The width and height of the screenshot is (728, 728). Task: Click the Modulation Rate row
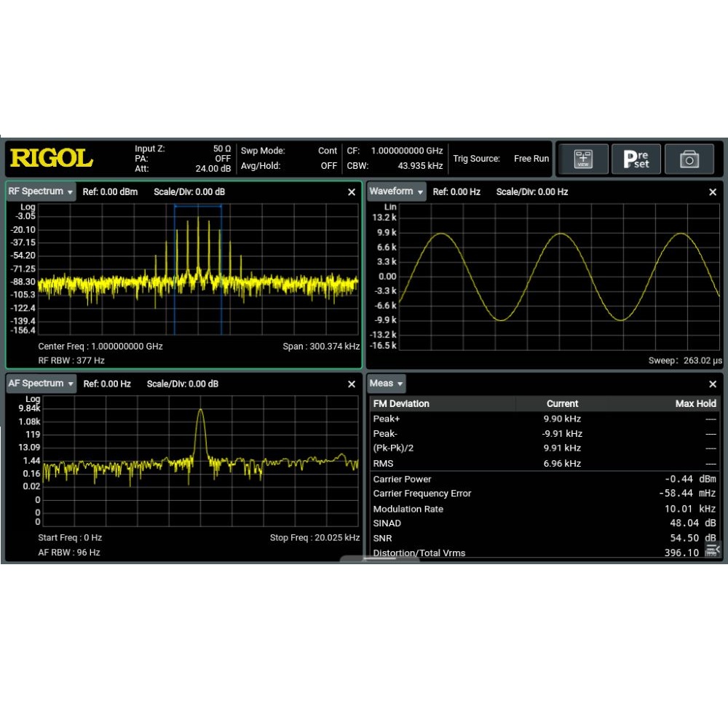click(545, 509)
